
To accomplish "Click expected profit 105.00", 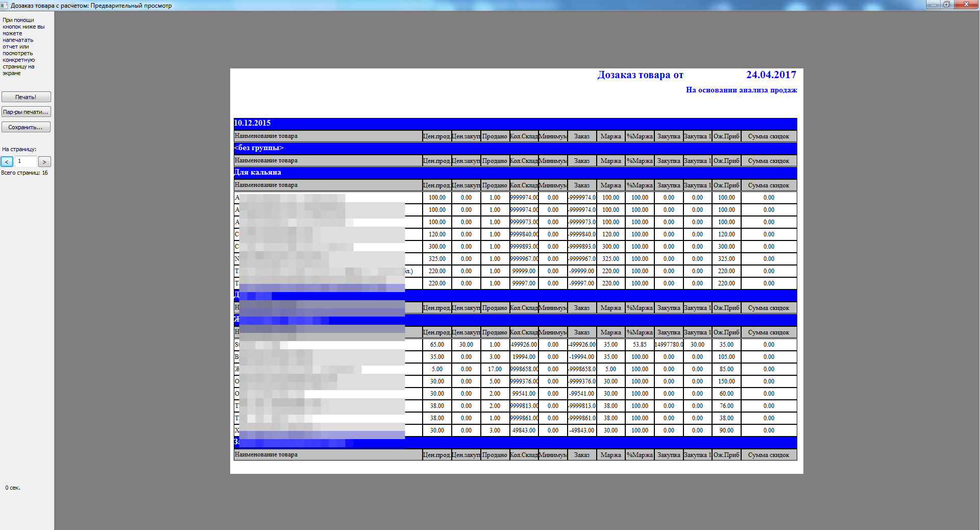I will pyautogui.click(x=726, y=357).
